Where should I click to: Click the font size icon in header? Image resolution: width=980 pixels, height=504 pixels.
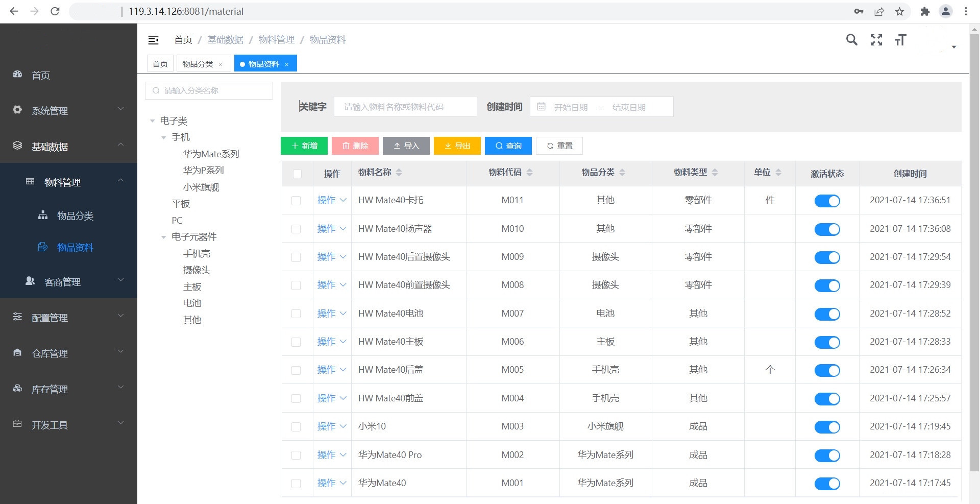point(900,40)
